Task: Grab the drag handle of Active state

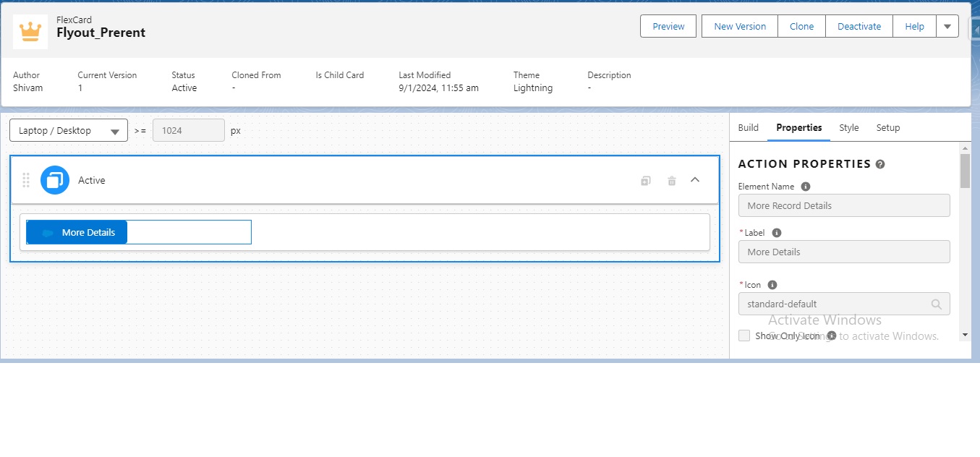Action: [x=26, y=180]
